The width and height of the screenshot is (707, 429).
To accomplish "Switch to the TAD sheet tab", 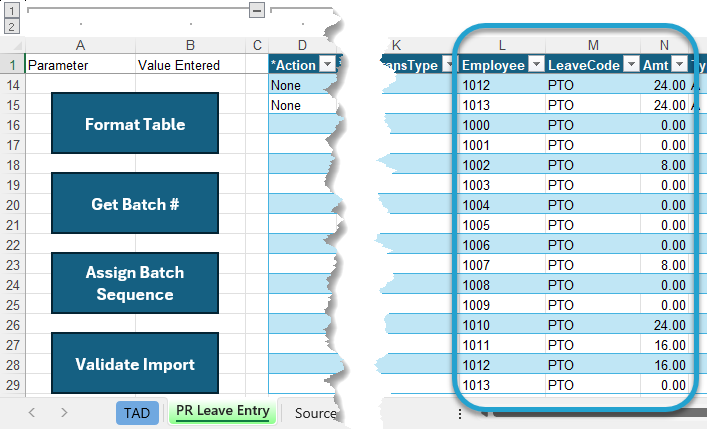I will tap(137, 413).
